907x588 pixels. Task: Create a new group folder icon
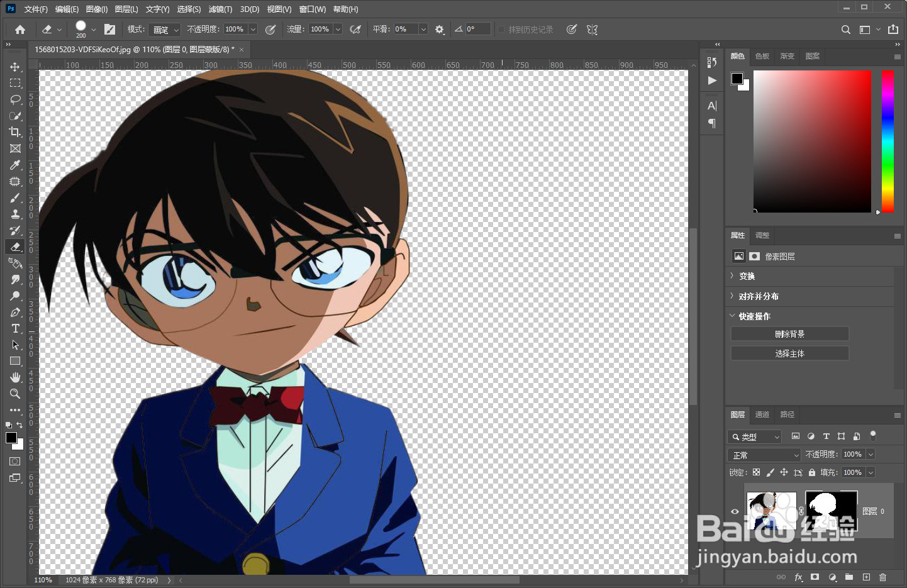tap(849, 577)
